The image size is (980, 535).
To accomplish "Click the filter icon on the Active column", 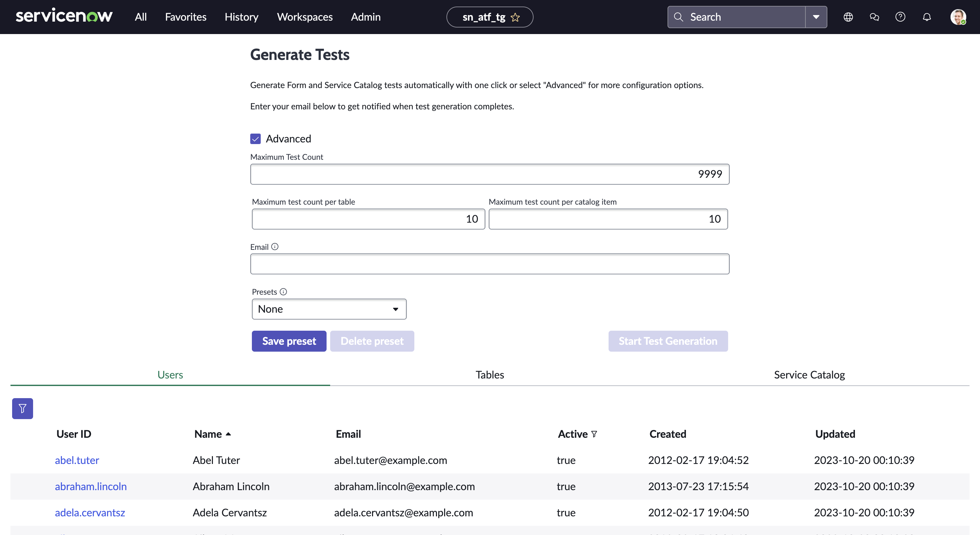I will tap(594, 434).
